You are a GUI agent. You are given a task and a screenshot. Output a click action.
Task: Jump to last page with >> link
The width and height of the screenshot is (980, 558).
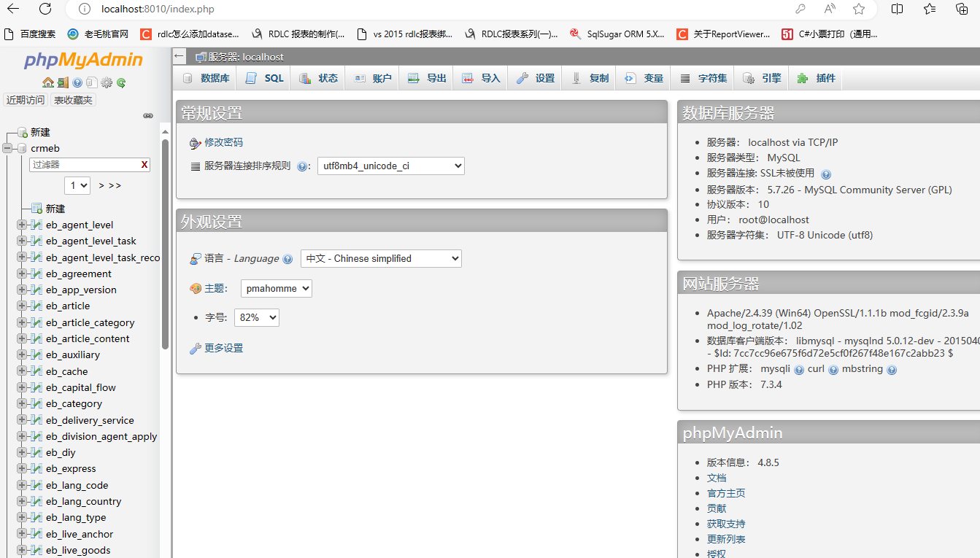[x=115, y=185]
